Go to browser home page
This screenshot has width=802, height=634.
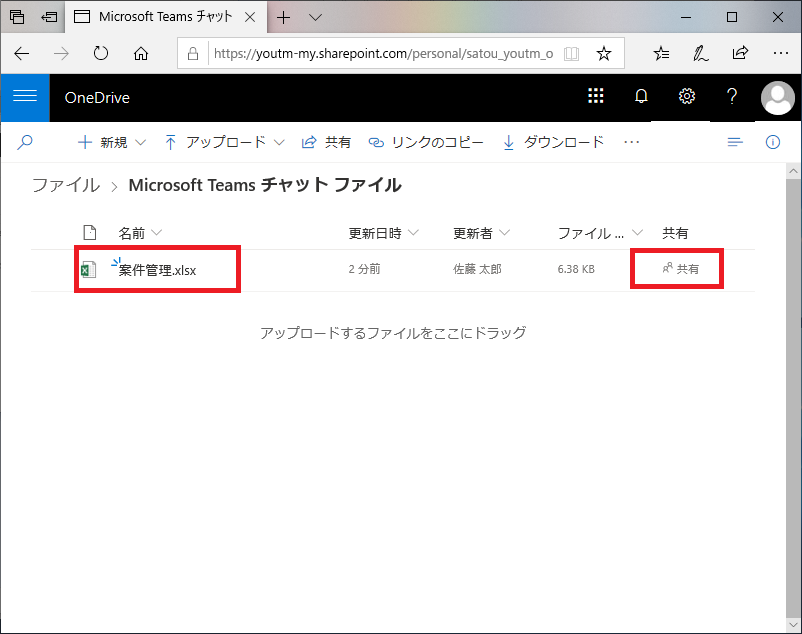tap(141, 53)
